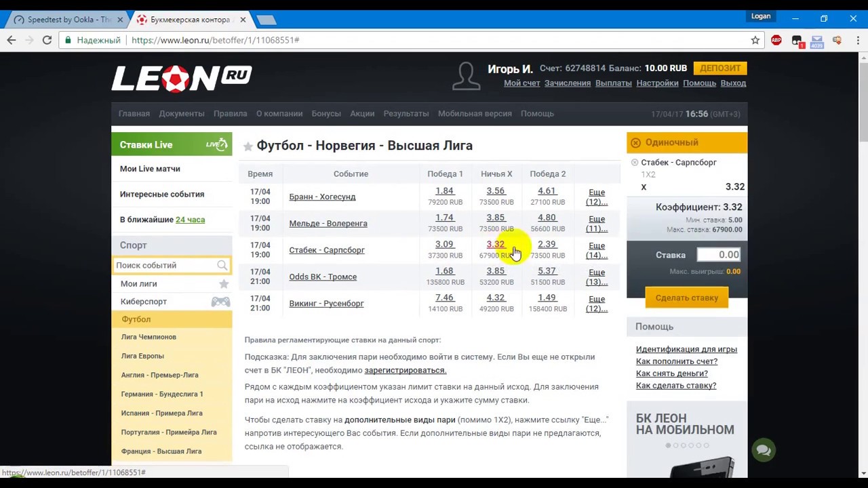The height and width of the screenshot is (488, 868).
Task: Open the AdBlock Plus extension icon
Action: click(776, 40)
